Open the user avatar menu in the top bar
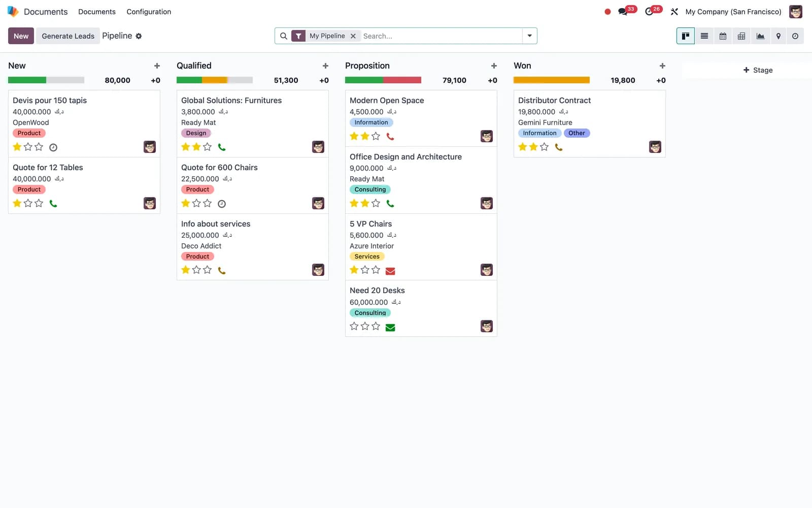Screen dimensions: 812x508 tap(796, 12)
